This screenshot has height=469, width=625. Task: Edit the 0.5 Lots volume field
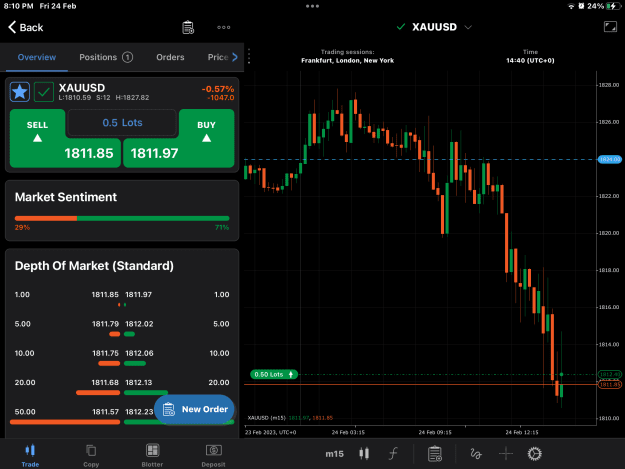(122, 123)
